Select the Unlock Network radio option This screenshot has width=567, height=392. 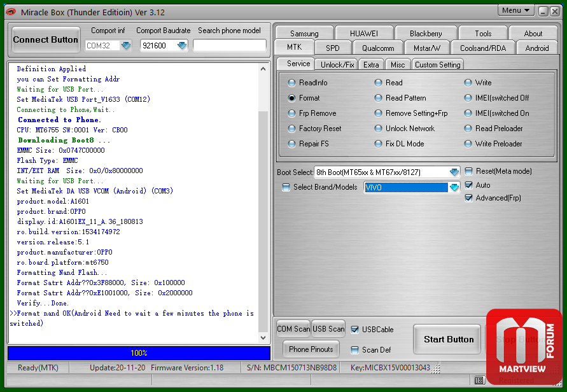[405, 129]
